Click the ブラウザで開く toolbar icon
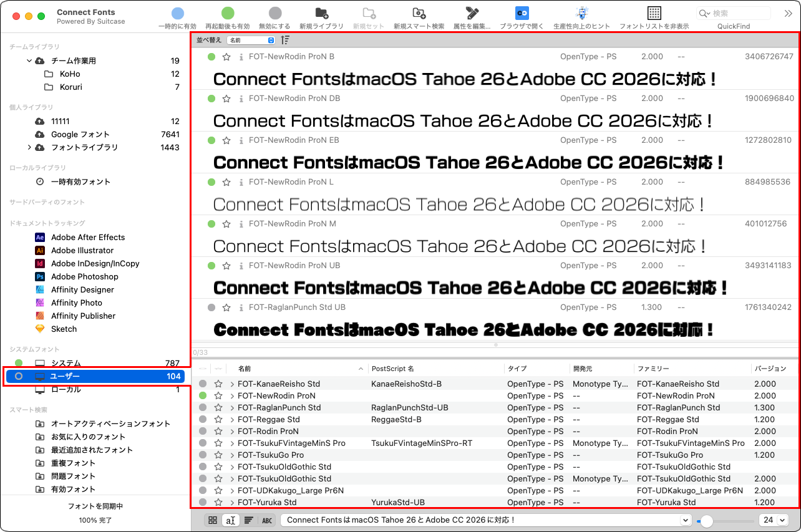 click(x=522, y=13)
